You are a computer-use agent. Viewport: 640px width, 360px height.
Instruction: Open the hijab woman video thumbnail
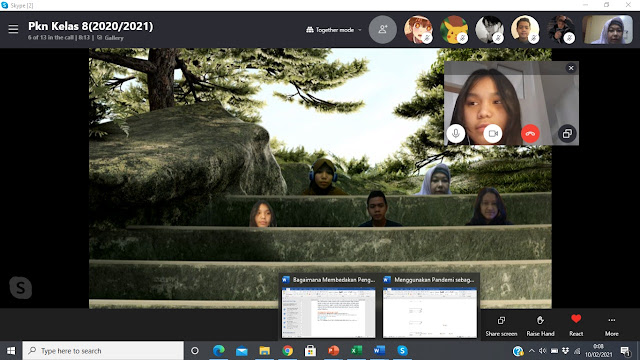[x=607, y=30]
